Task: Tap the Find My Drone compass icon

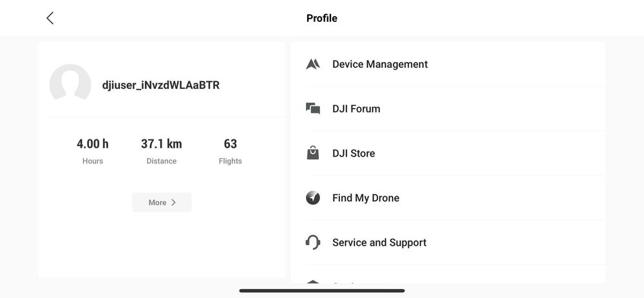Action: [313, 198]
